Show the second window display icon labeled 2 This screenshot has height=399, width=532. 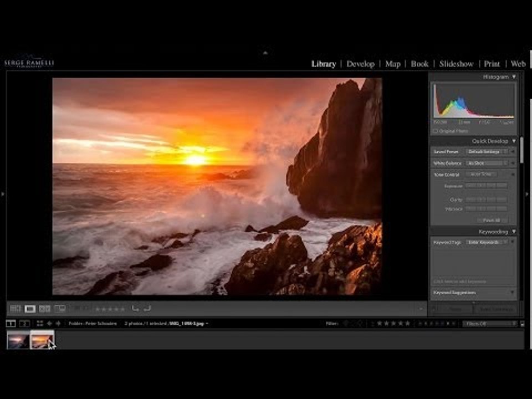24,323
